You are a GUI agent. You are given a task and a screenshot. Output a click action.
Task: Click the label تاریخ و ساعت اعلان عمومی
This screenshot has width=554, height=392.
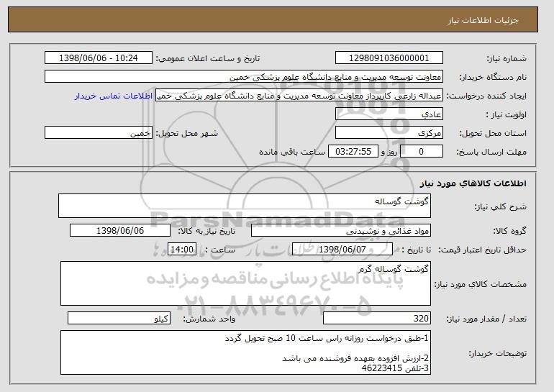pos(208,58)
